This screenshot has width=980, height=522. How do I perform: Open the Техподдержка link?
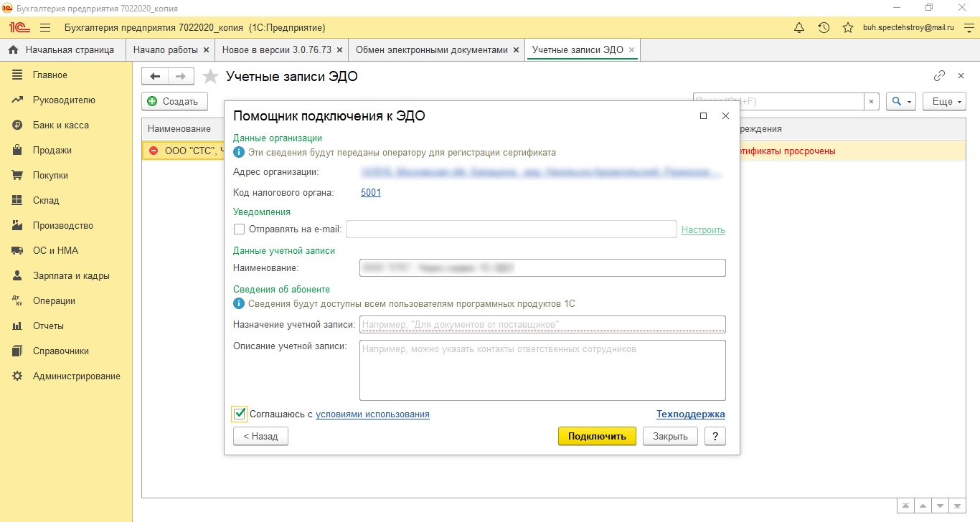pyautogui.click(x=691, y=414)
